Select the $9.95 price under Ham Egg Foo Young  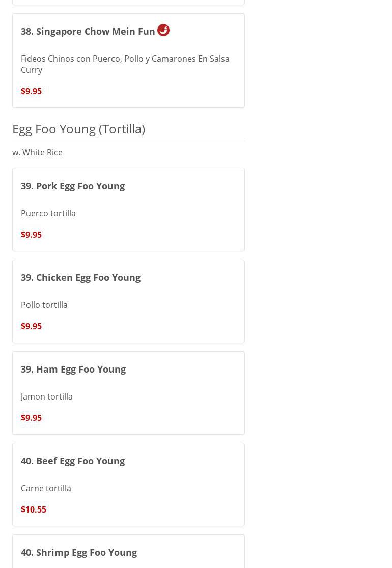pyautogui.click(x=31, y=418)
